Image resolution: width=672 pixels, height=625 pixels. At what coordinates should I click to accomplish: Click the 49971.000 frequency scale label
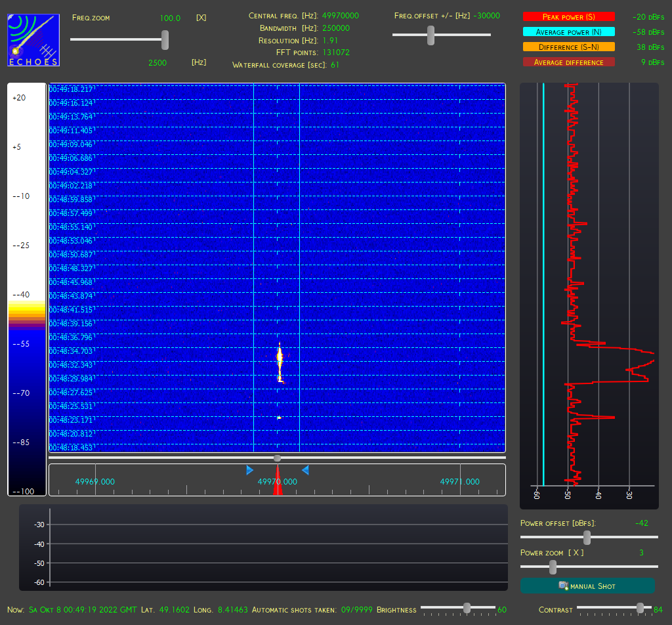pyautogui.click(x=459, y=481)
